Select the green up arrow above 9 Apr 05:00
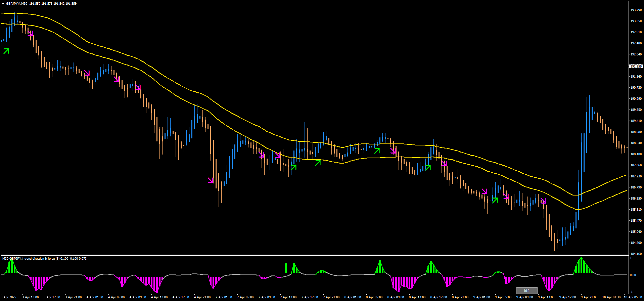 click(495, 200)
